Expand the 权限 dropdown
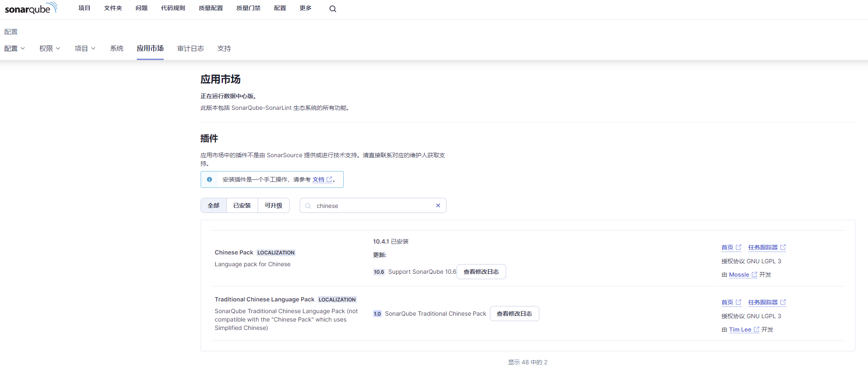Screen dimensions: 868x384 pos(50,49)
